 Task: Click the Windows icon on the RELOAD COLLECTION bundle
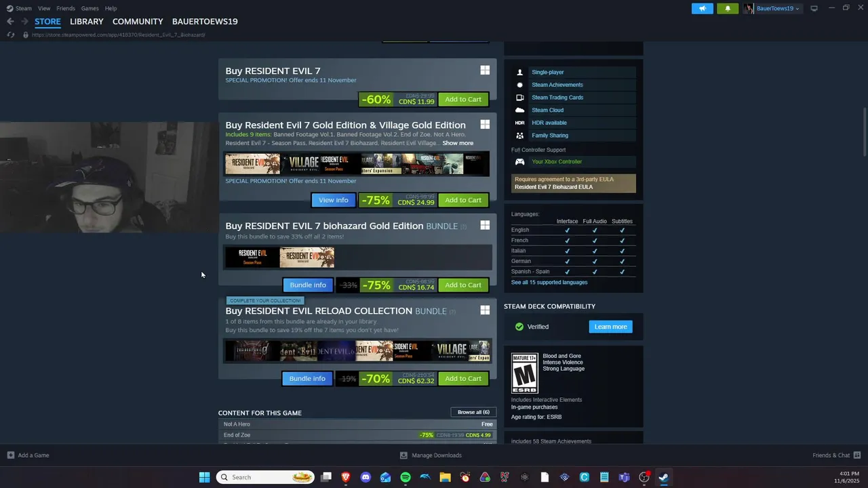(x=485, y=310)
